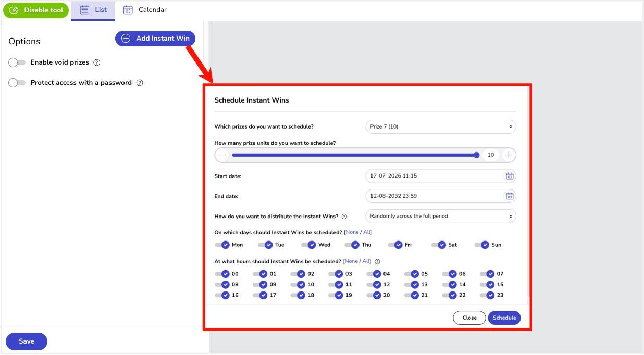Click the prize units value box showing 10

coord(491,155)
